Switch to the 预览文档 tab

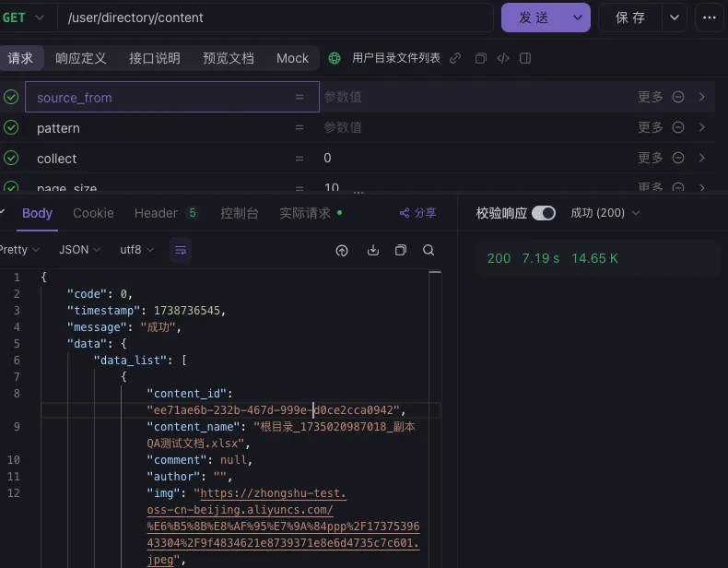pos(229,58)
